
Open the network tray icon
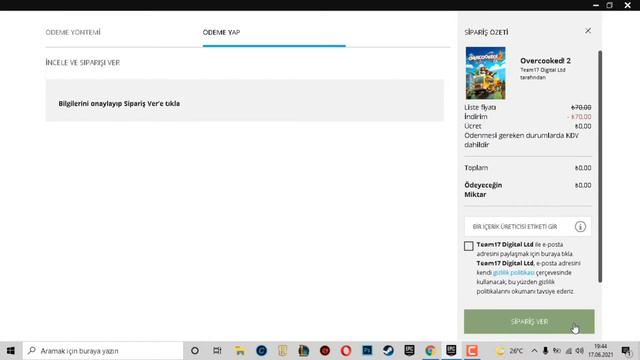(568, 351)
